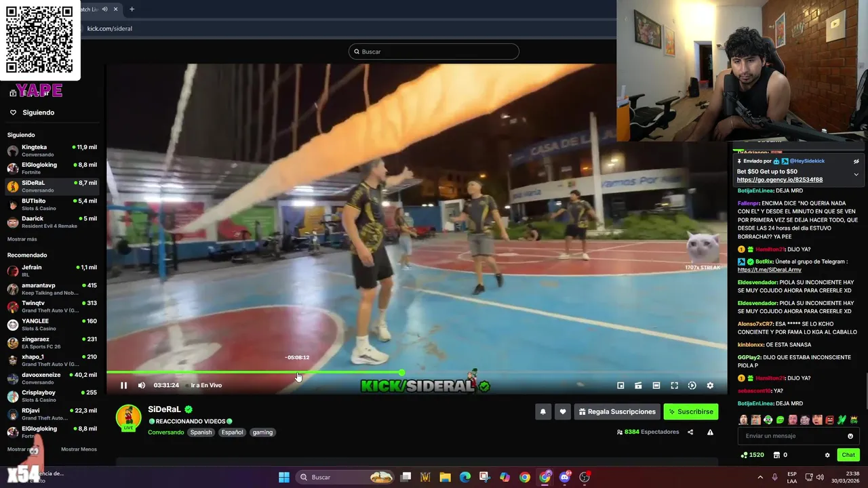The height and width of the screenshot is (488, 868).
Task: Click the green seek bar handle
Action: 401,372
